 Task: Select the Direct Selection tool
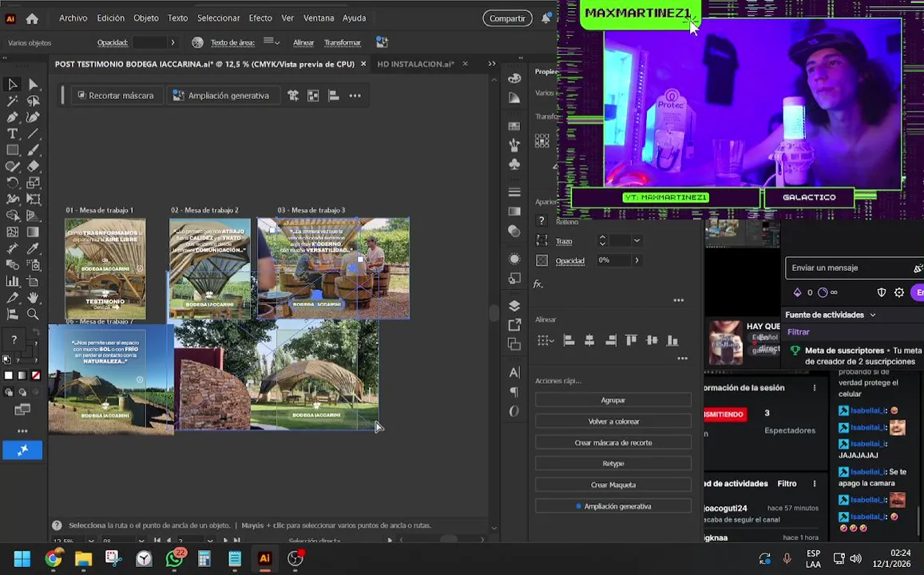coord(33,84)
